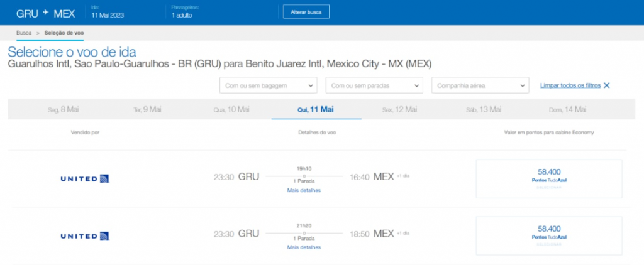Open the 'Com ou sem bagagem' dropdown
Image resolution: width=644 pixels, height=265 pixels.
pyautogui.click(x=268, y=85)
